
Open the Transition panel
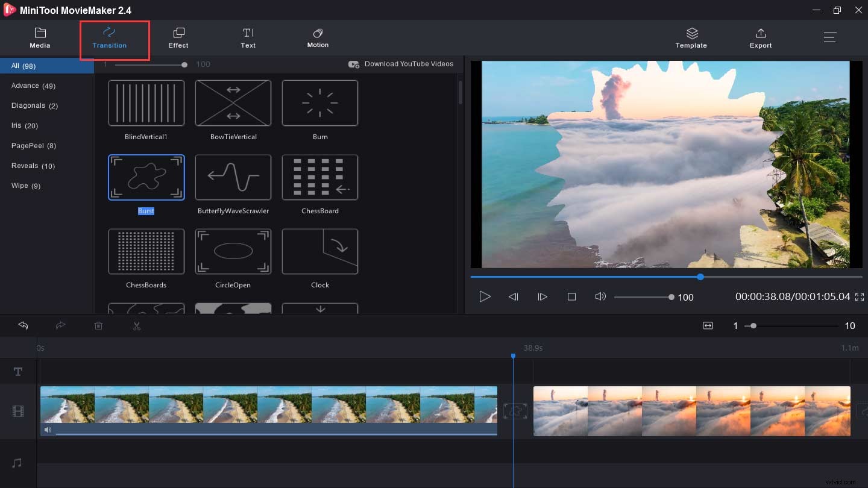coord(109,37)
